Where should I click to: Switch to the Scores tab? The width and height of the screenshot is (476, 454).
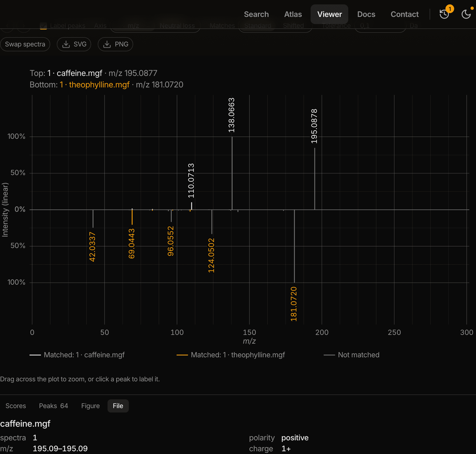point(16,406)
